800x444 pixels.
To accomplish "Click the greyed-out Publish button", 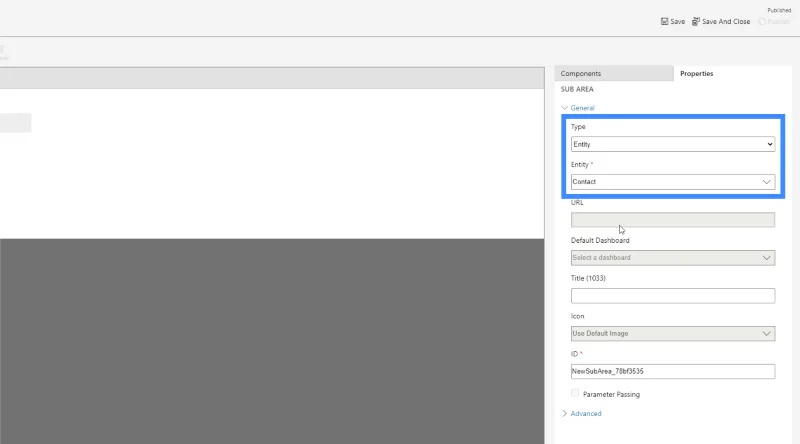I will coord(774,21).
